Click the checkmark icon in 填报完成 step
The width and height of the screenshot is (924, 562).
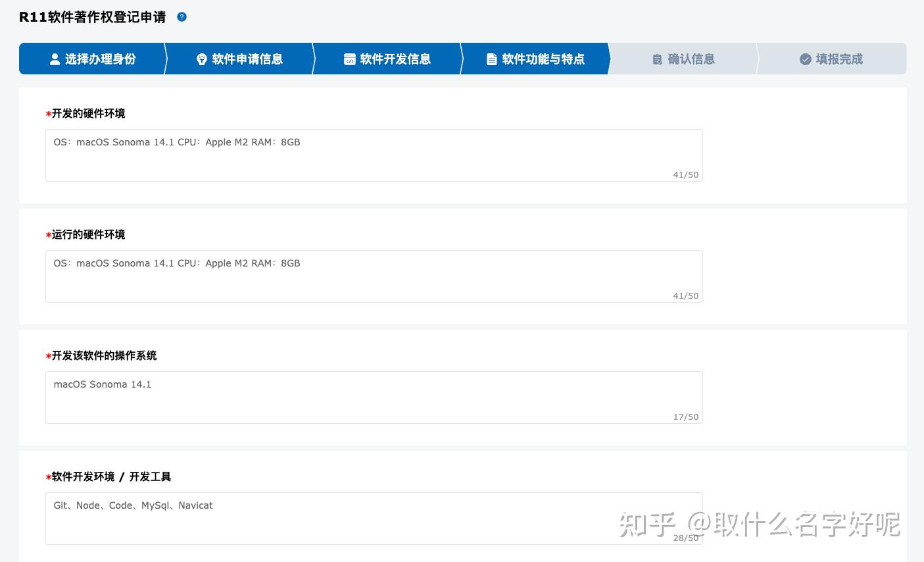click(x=805, y=59)
